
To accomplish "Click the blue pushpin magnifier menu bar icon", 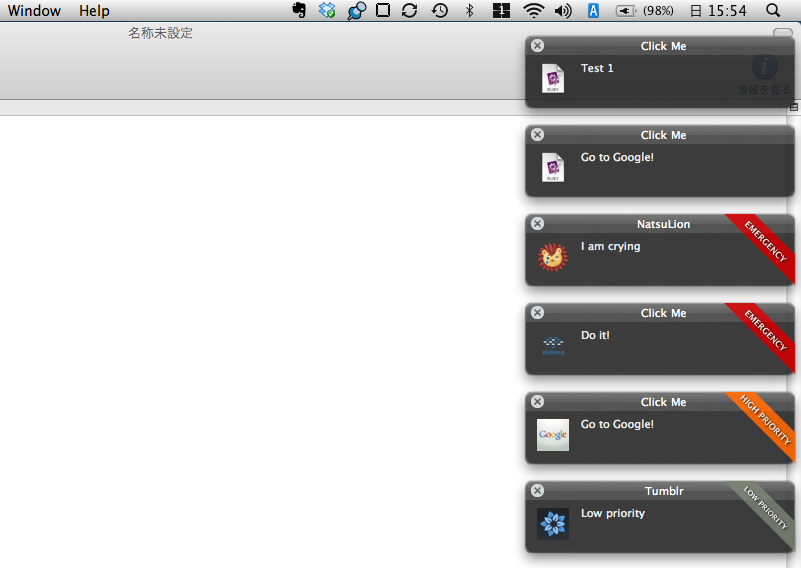I will 356,11.
